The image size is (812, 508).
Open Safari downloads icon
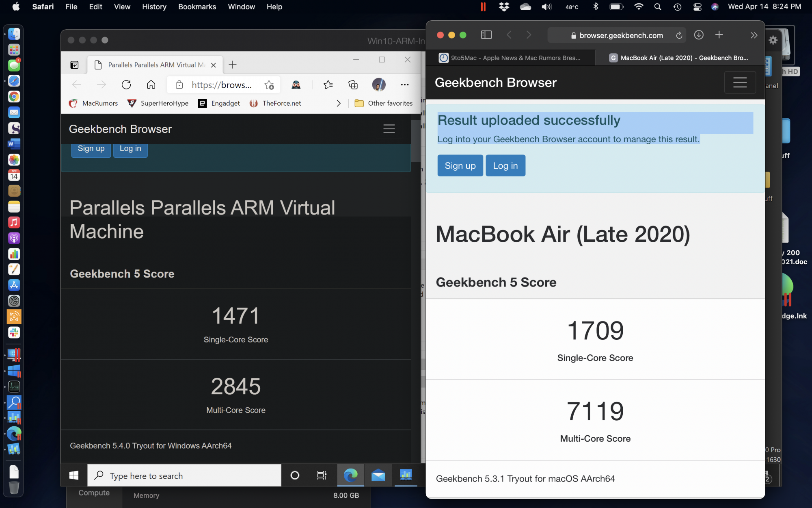click(698, 35)
